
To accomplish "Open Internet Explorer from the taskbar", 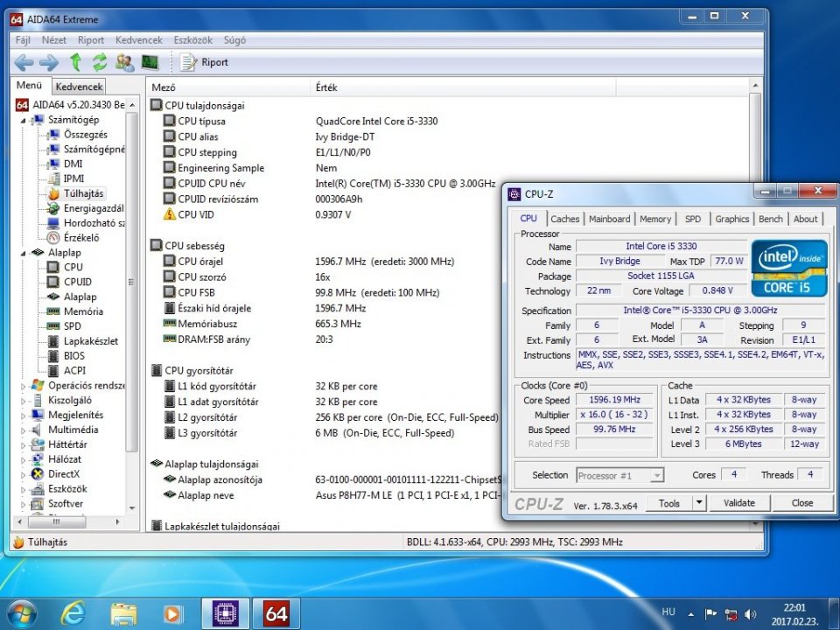I will pos(73,613).
